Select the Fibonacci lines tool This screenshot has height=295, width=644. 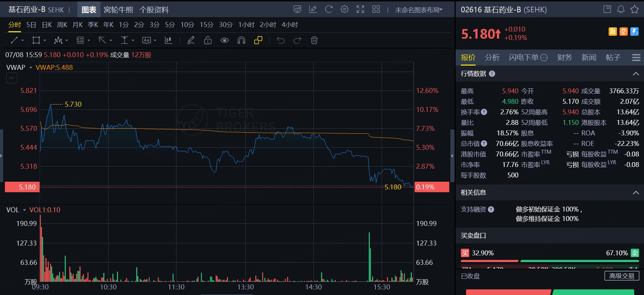[x=80, y=40]
